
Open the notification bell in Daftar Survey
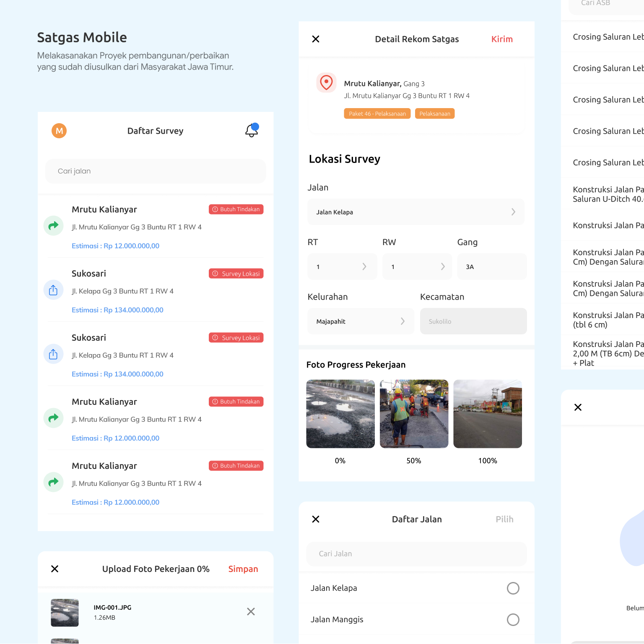pyautogui.click(x=252, y=130)
